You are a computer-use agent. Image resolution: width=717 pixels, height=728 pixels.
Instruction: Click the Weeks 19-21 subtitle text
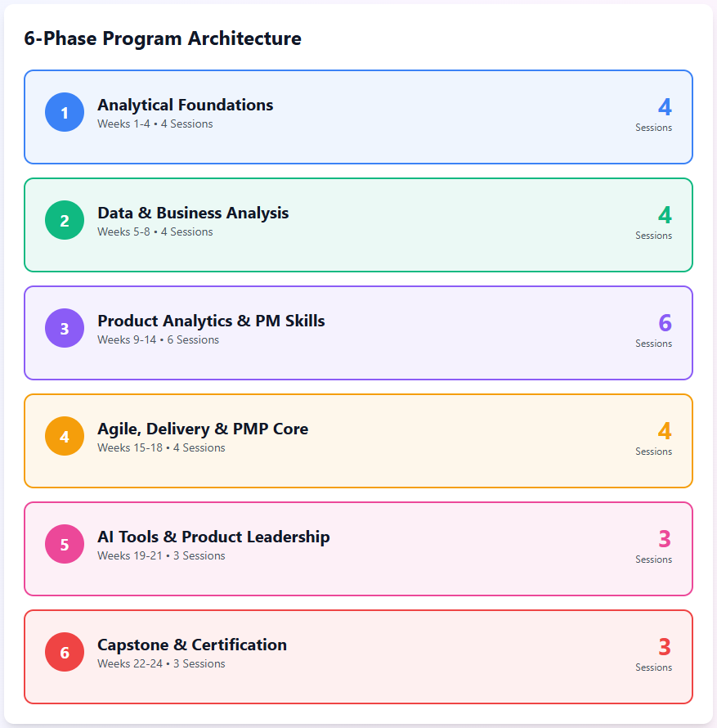[x=161, y=556]
